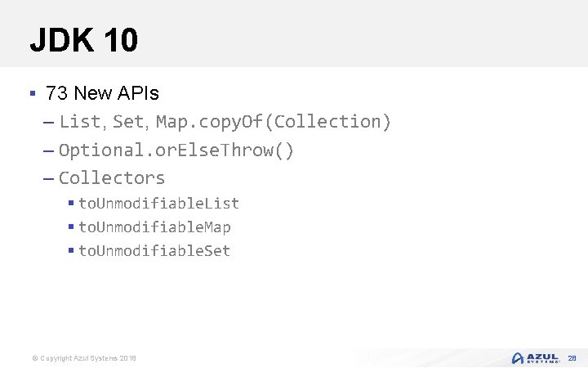
Task: Click the square bullet before 73 New APIs
Action: (32, 93)
